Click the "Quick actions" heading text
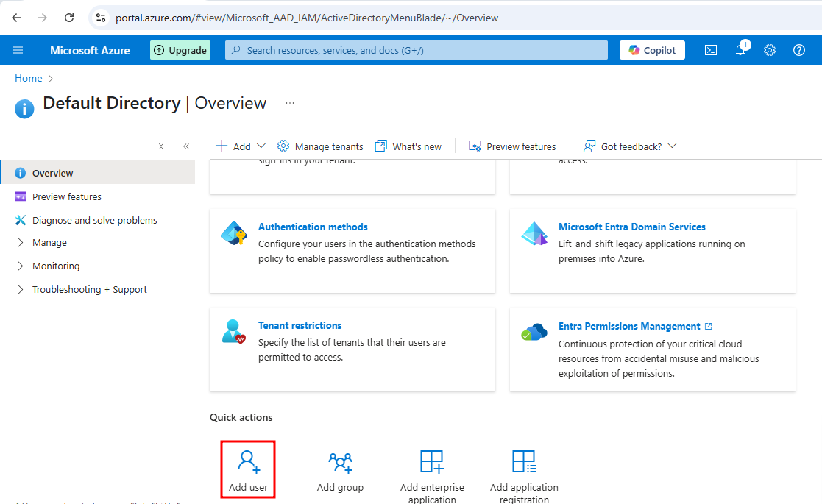 [x=241, y=418]
